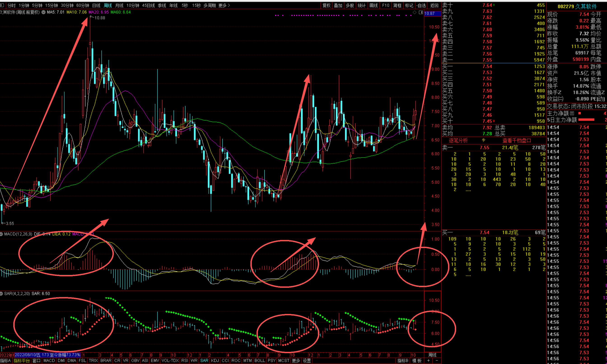Open 查看千档盘口 link
This screenshot has height=364, width=607.
[517, 140]
